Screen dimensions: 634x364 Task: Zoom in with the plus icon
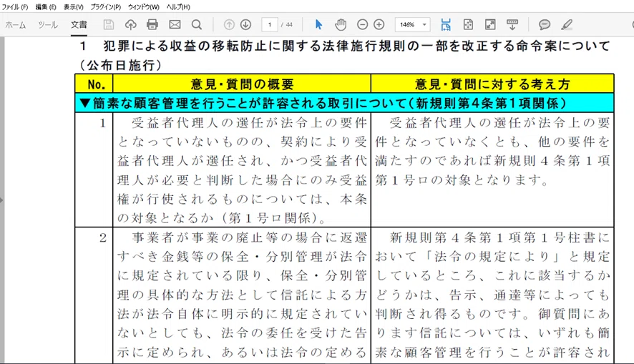click(379, 25)
